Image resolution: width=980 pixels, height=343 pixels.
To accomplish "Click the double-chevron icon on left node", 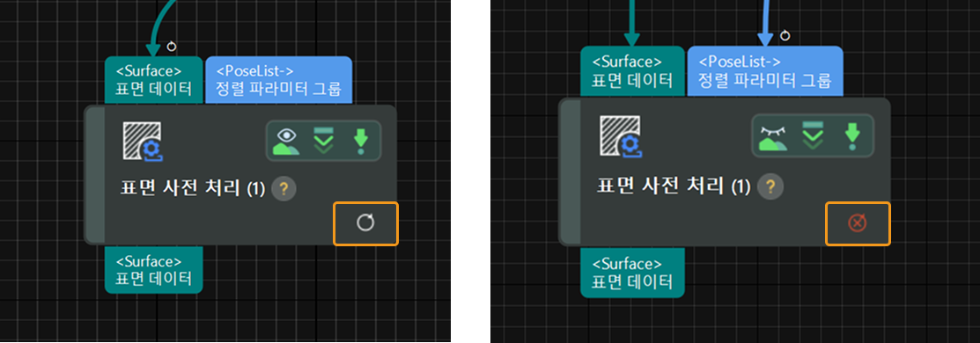I will pyautogui.click(x=325, y=141).
